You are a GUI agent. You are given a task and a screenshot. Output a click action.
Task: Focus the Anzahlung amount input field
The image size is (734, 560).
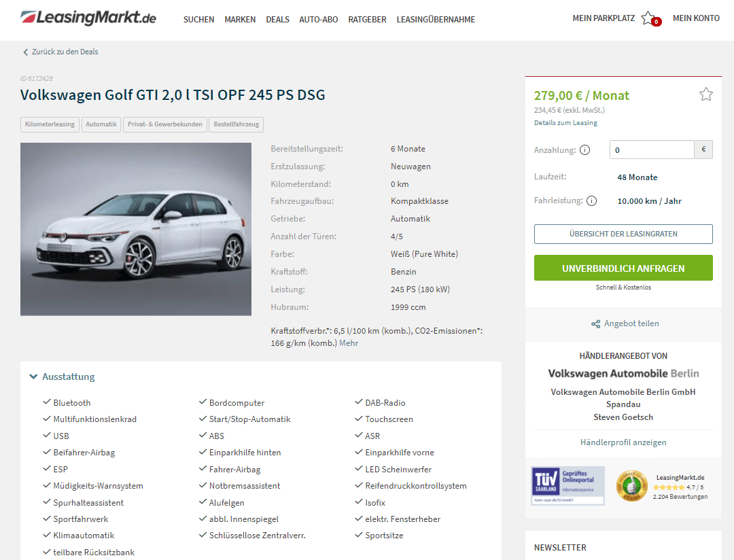click(652, 150)
